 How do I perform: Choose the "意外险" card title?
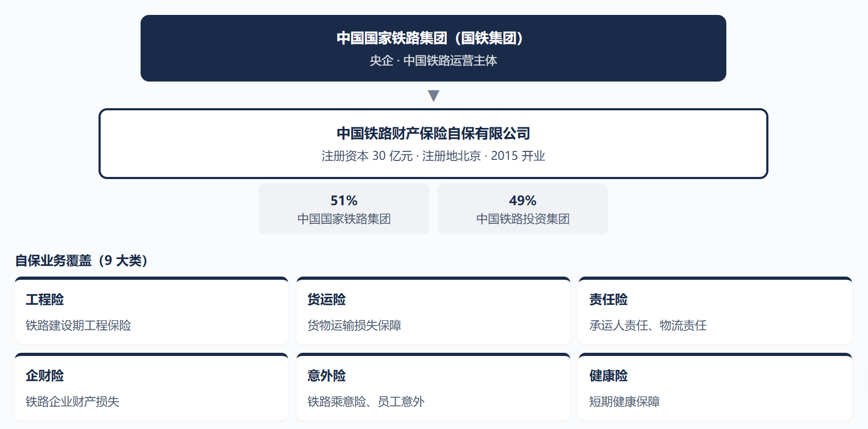click(x=326, y=376)
